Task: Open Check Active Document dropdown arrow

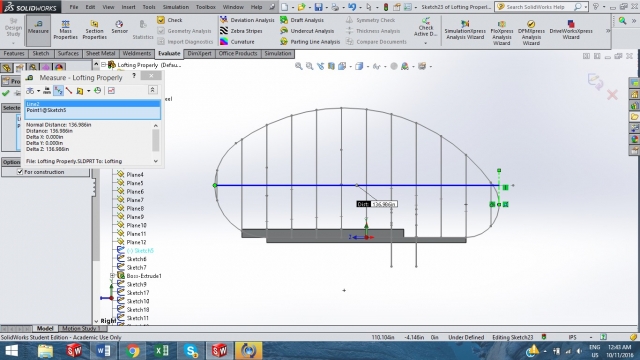Action: tap(425, 42)
